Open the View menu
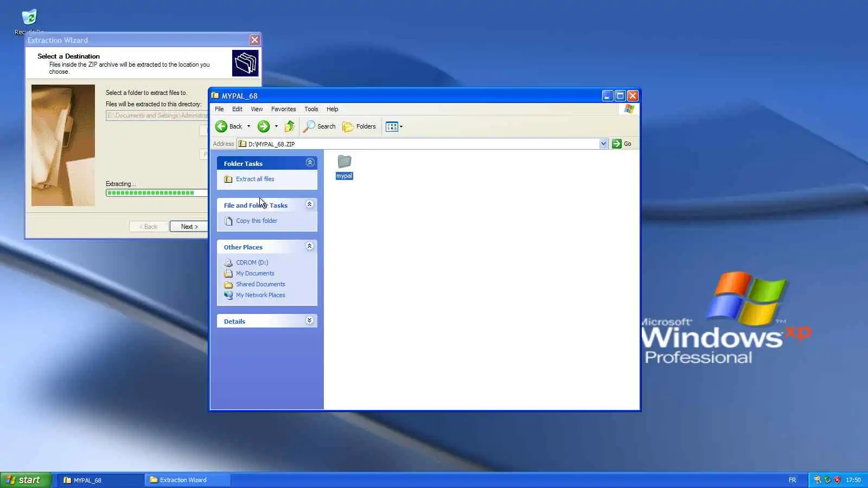 257,109
